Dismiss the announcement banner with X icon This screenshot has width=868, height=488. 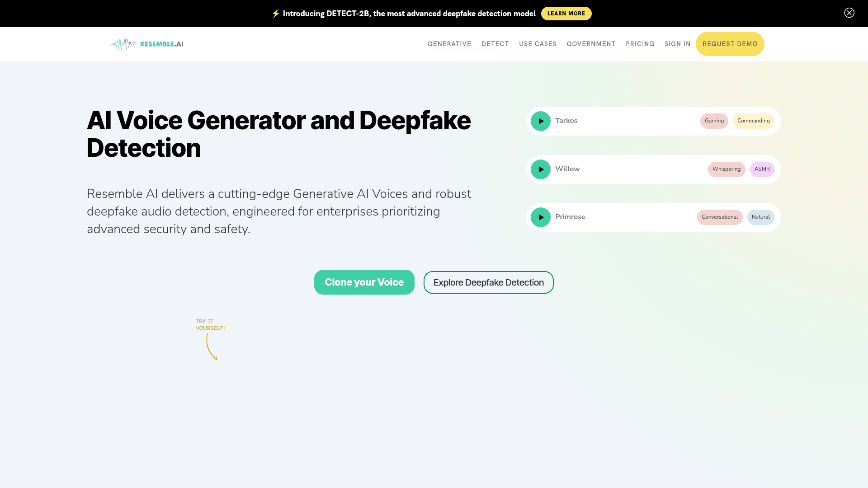click(849, 13)
